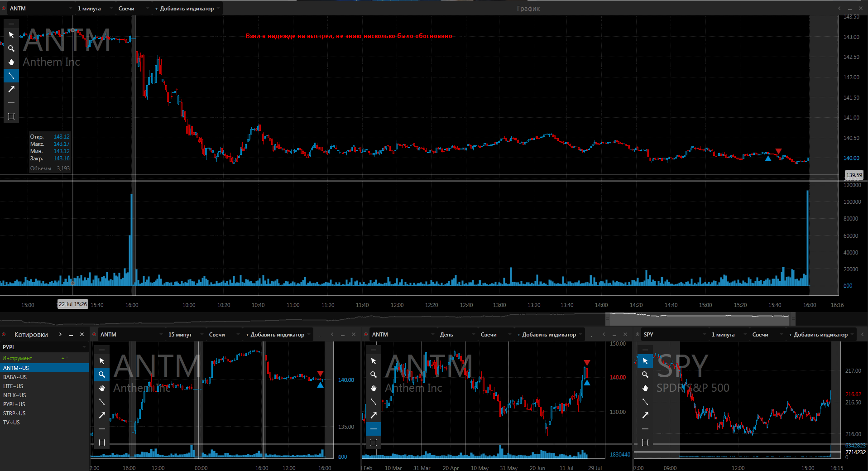Select pointer tool in 15-minute ANTM chart
The width and height of the screenshot is (868, 471).
pos(102,361)
